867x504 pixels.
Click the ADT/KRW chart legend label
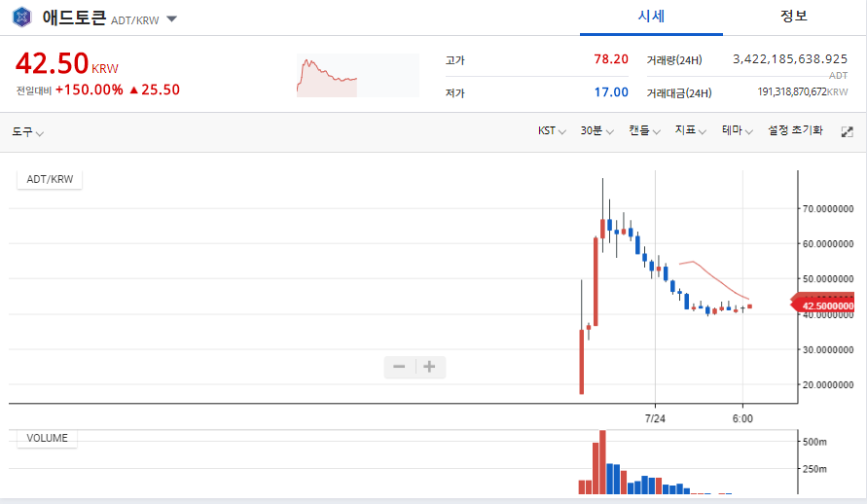(50, 179)
